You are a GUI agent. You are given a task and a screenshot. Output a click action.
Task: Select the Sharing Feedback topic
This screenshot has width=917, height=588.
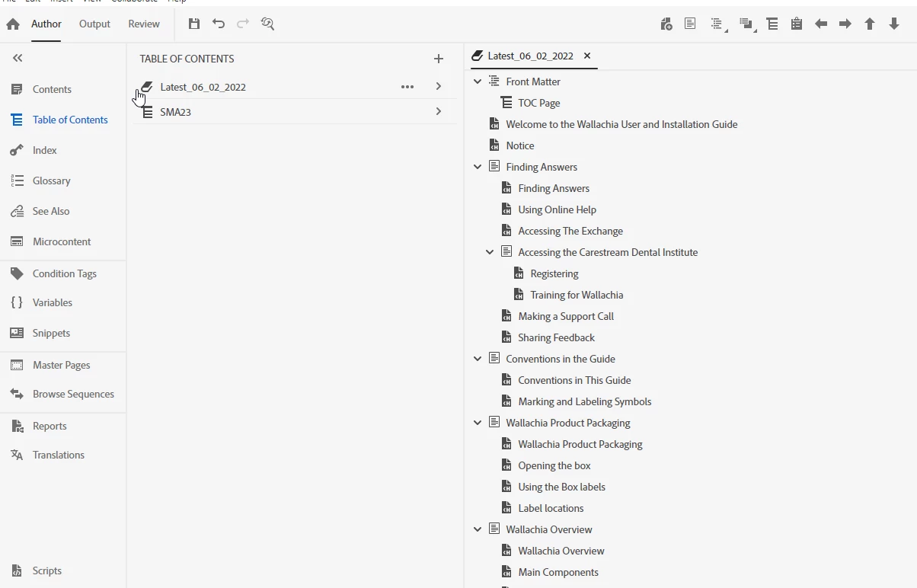557,337
